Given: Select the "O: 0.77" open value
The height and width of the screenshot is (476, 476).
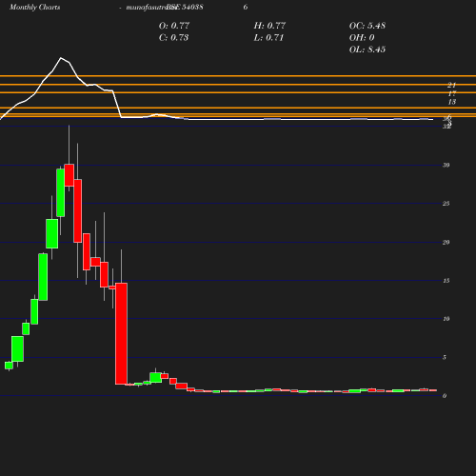Looking at the screenshot, I should [x=174, y=26].
